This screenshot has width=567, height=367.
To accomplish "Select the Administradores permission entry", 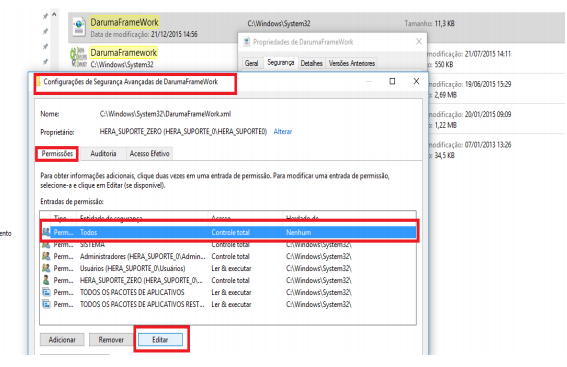I will (229, 256).
